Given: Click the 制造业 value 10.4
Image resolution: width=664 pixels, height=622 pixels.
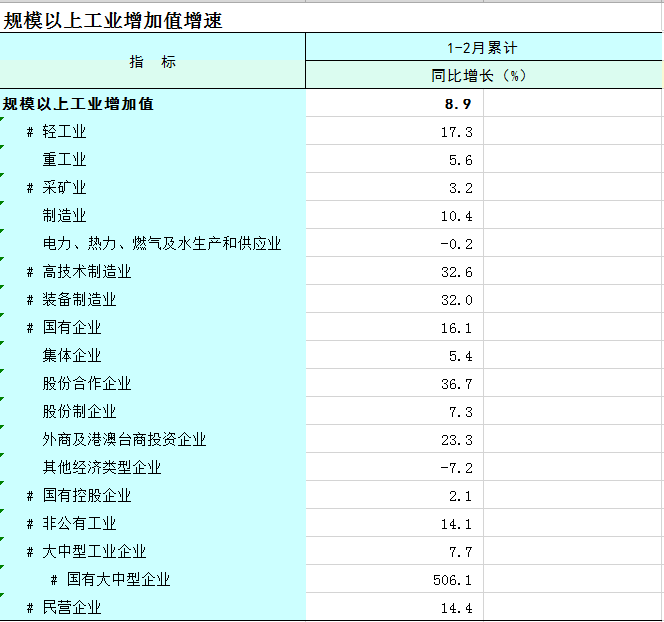Looking at the screenshot, I should [456, 216].
